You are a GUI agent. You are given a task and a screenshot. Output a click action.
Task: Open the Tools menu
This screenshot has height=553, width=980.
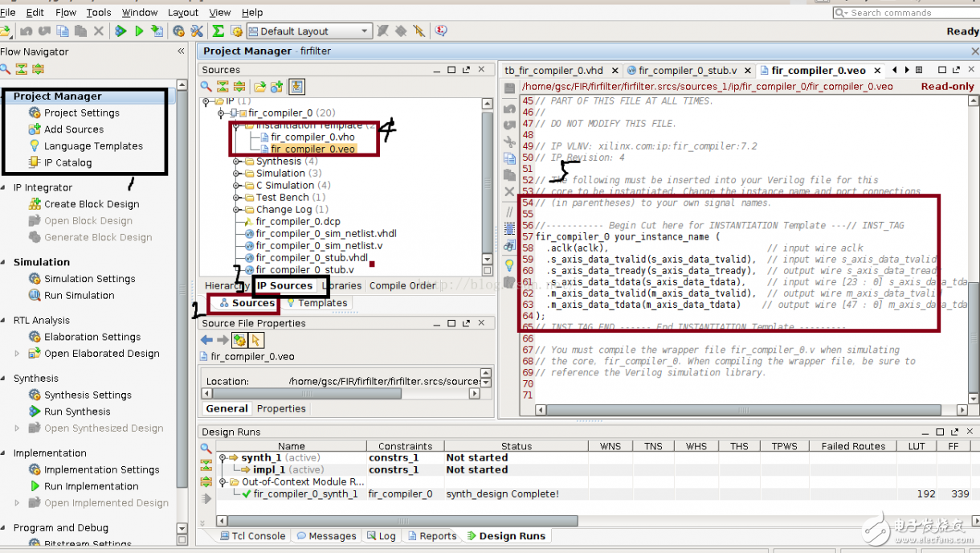99,13
